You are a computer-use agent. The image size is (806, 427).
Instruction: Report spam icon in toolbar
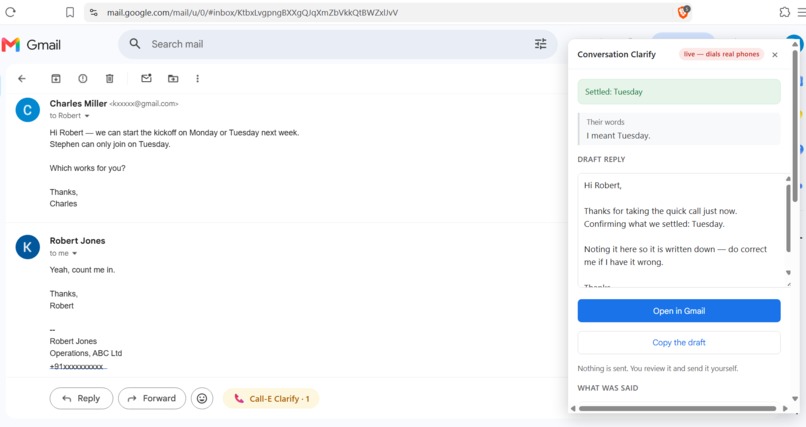tap(82, 78)
